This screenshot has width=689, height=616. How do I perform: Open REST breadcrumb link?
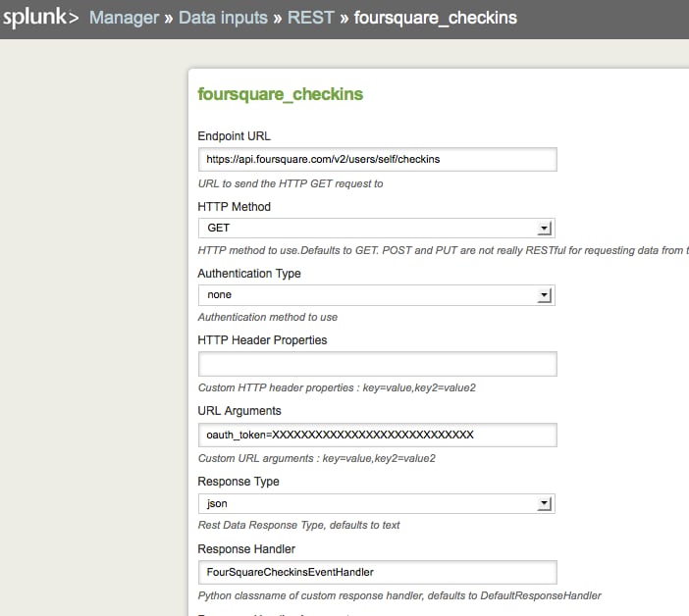311,18
